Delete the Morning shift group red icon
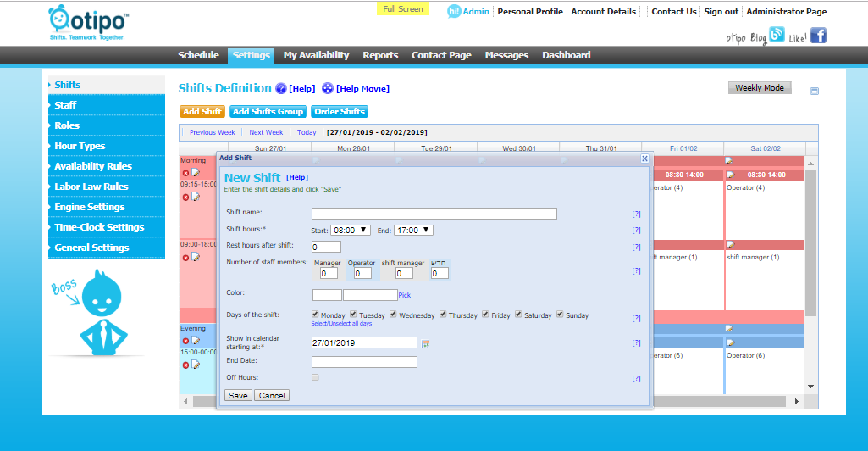Image resolution: width=868 pixels, height=451 pixels. tap(185, 173)
